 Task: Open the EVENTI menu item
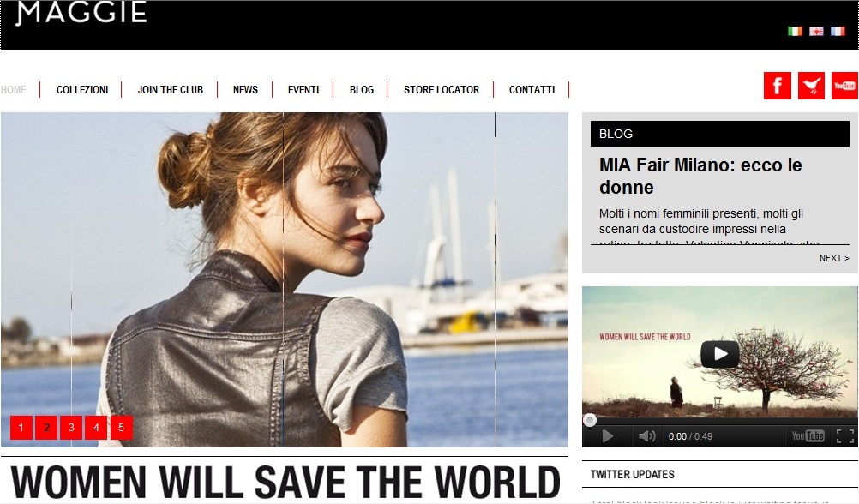pyautogui.click(x=303, y=90)
